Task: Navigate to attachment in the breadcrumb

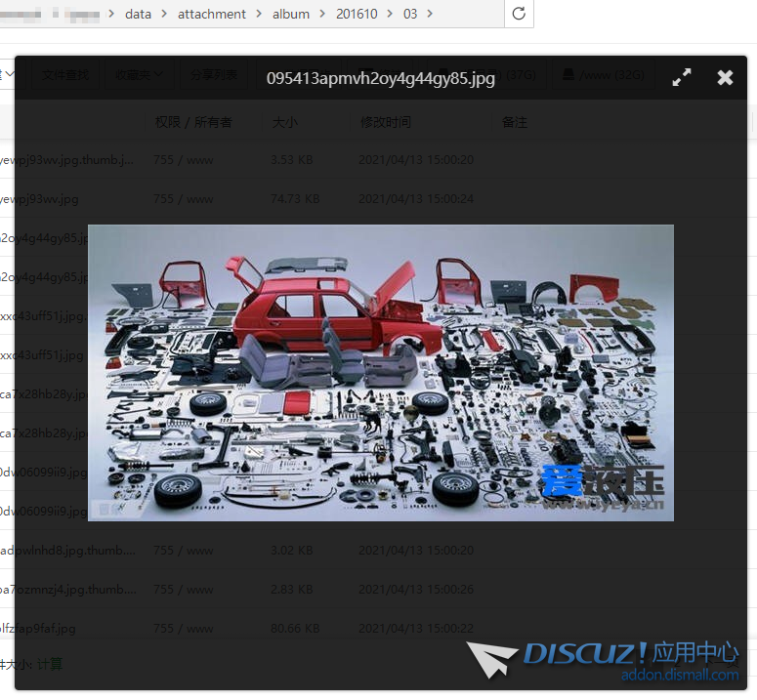Action: coord(211,14)
